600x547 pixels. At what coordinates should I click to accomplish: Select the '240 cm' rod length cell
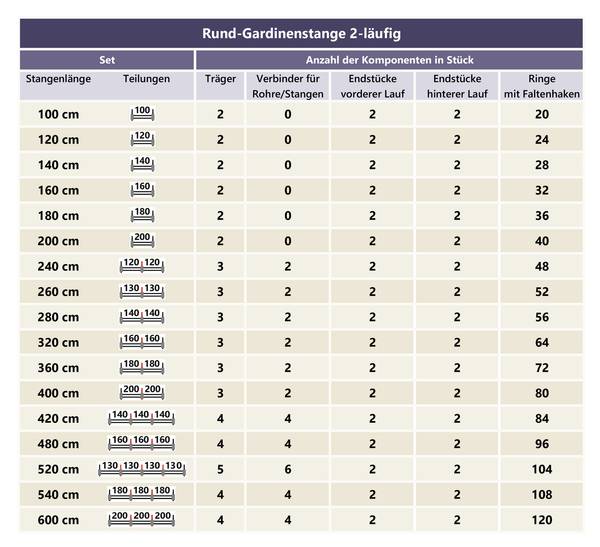58,266
